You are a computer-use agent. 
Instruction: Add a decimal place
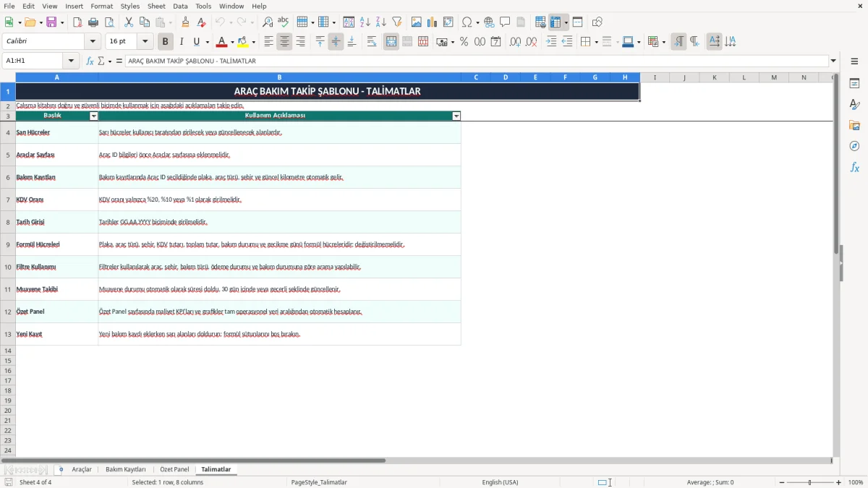(x=516, y=42)
